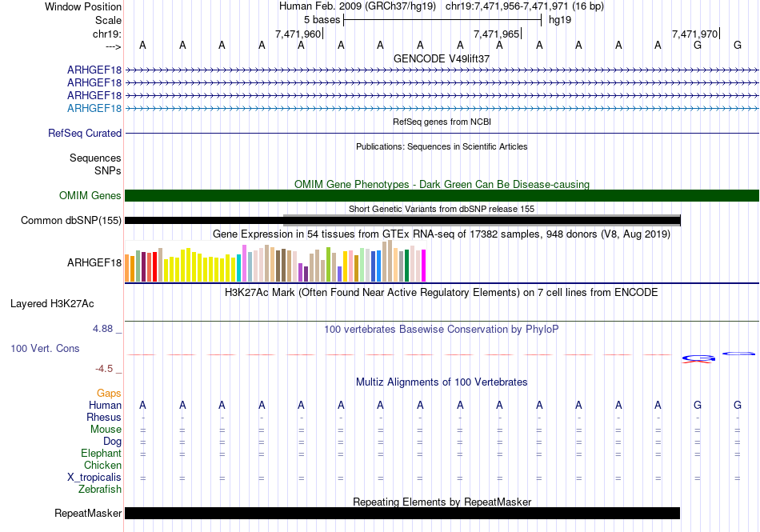Click 100 vertebrates Basewise Conservation by PhyloP title

[442, 330]
